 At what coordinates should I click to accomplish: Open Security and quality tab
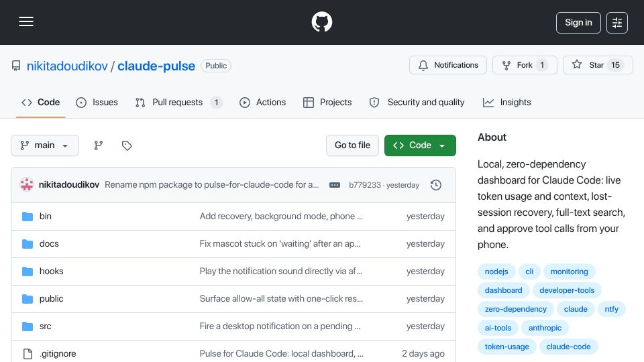[417, 102]
